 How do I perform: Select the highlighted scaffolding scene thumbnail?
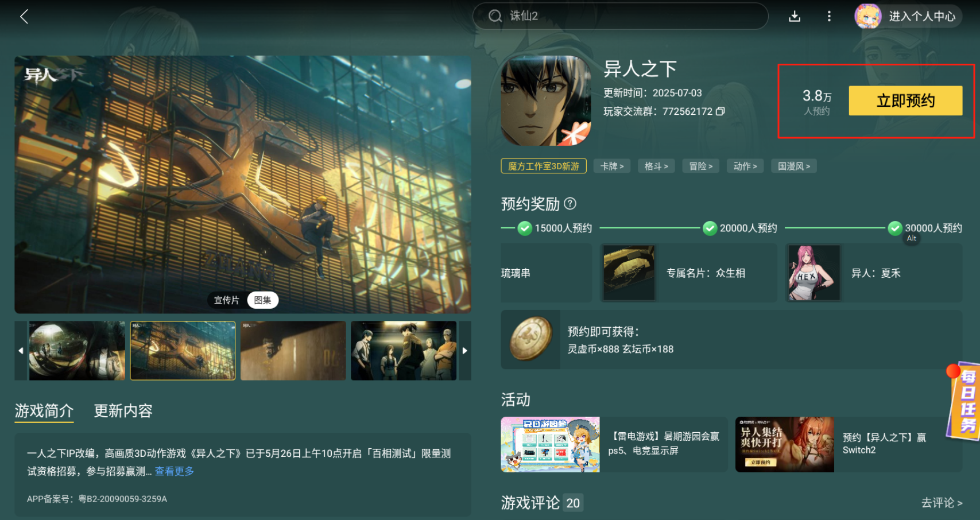(183, 351)
